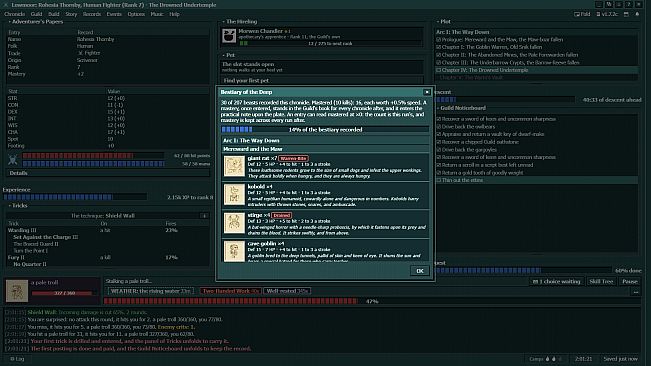
Task: Click the bell notification icon
Action: [637, 14]
